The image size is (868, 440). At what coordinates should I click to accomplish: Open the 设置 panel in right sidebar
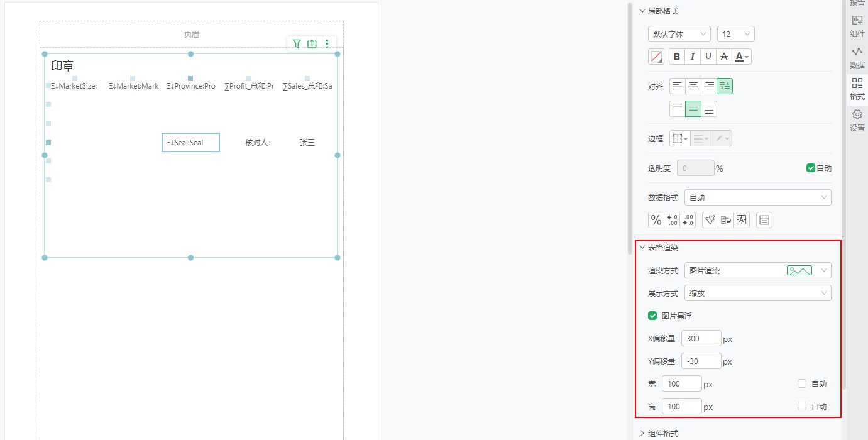click(x=857, y=119)
